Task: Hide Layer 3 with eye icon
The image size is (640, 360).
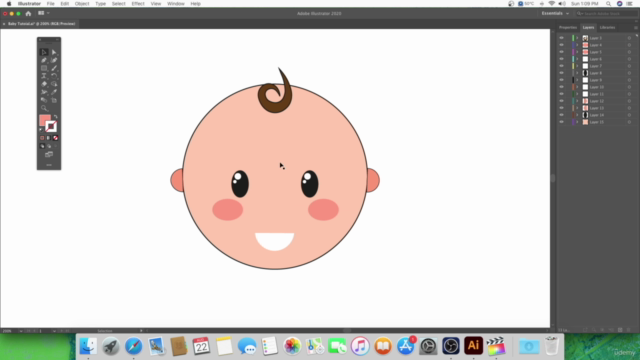Action: tap(562, 38)
